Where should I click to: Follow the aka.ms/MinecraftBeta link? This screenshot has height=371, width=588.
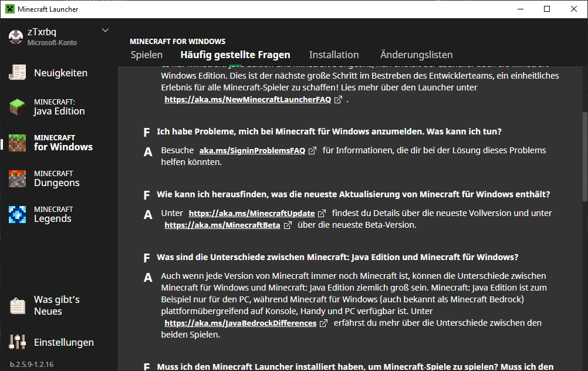[x=222, y=225]
